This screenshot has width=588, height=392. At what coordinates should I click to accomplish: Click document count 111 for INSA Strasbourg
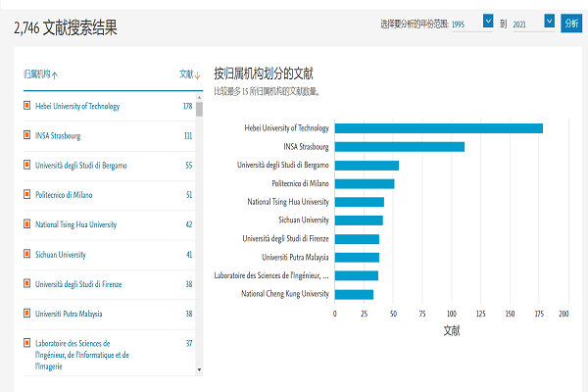pyautogui.click(x=188, y=136)
